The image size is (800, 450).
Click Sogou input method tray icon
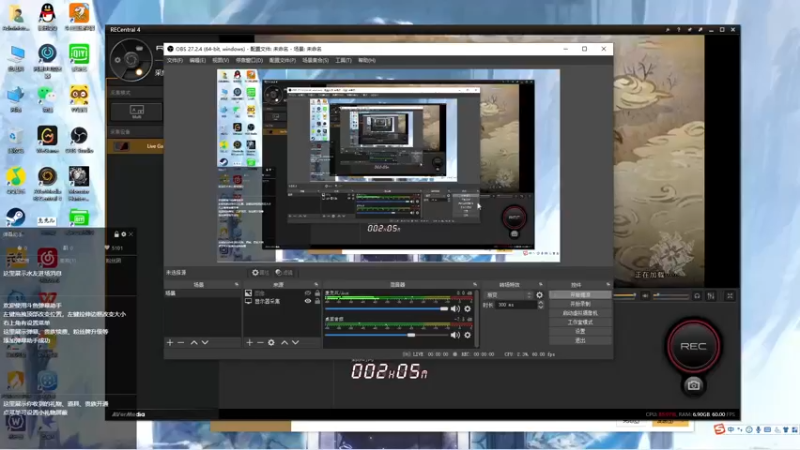(x=719, y=430)
